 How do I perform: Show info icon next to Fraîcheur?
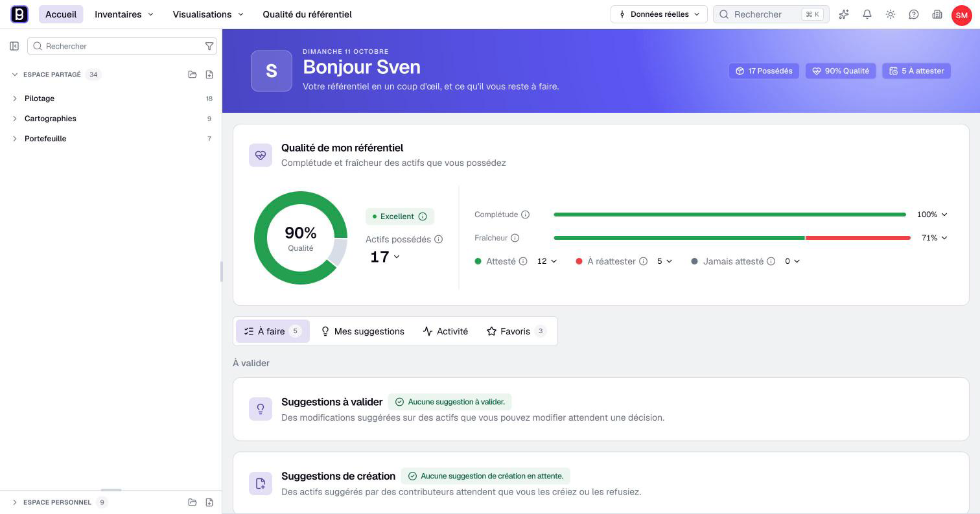pyautogui.click(x=515, y=238)
